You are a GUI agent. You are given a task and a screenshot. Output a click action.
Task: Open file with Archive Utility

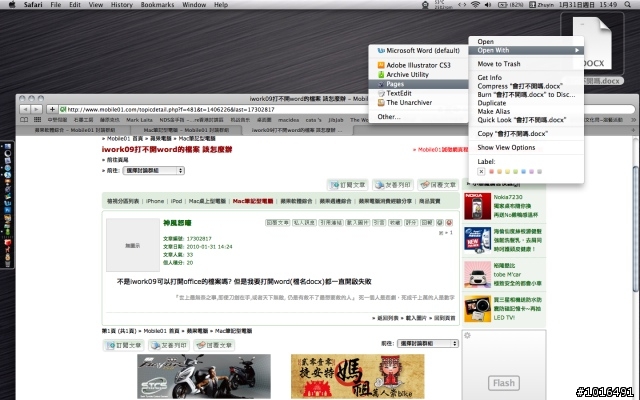pyautogui.click(x=418, y=74)
